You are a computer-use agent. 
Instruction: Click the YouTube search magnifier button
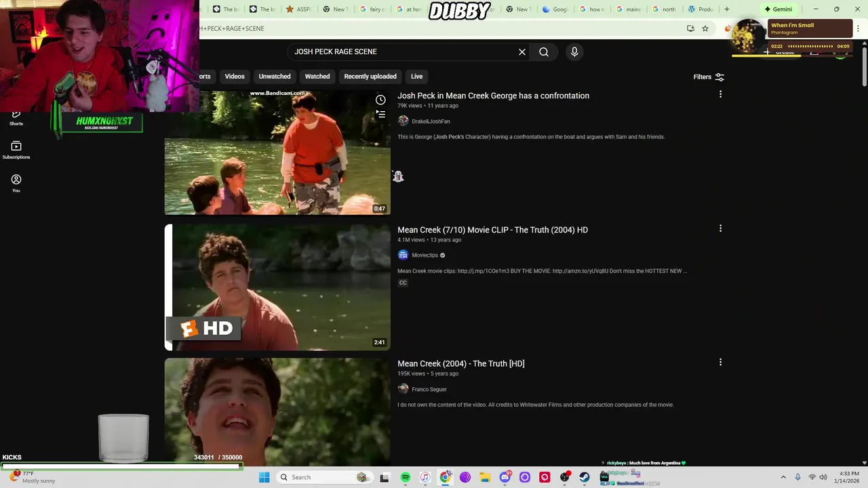pos(544,52)
